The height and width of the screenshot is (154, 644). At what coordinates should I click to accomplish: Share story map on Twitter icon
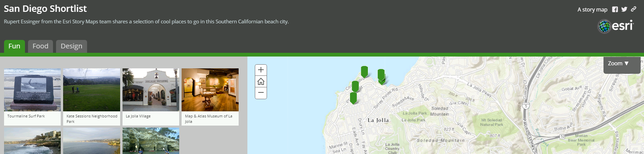click(x=624, y=9)
